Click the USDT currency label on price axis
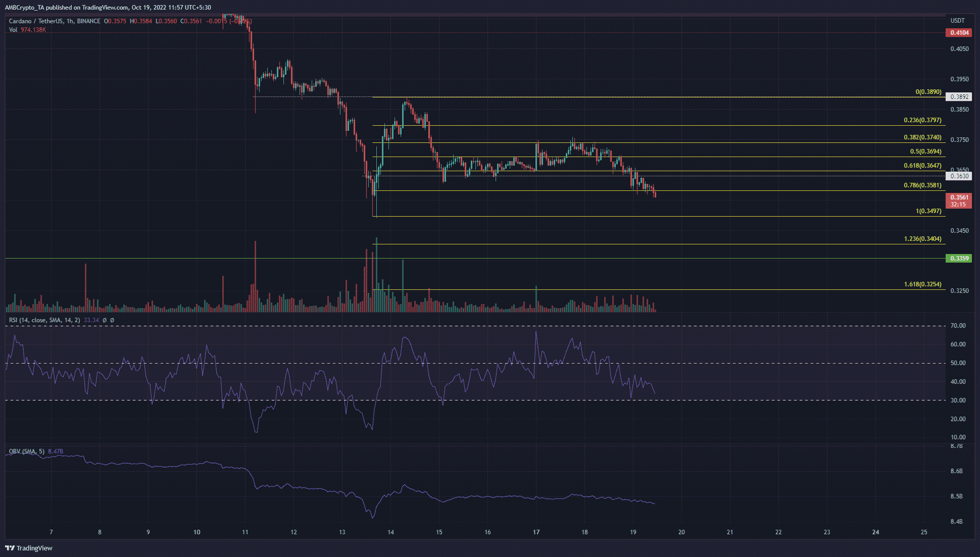980x557 pixels. [x=958, y=21]
